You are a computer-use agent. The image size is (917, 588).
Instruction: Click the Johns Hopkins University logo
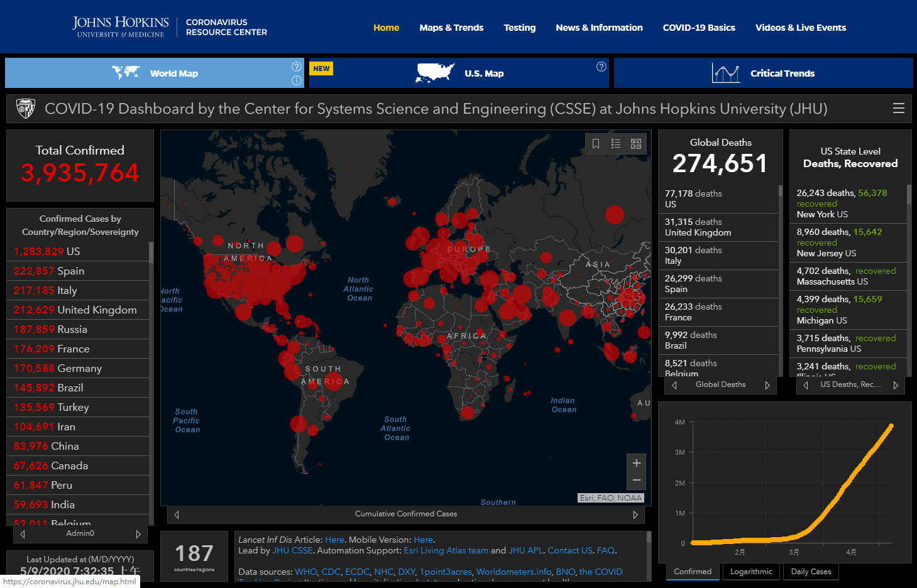[x=121, y=27]
